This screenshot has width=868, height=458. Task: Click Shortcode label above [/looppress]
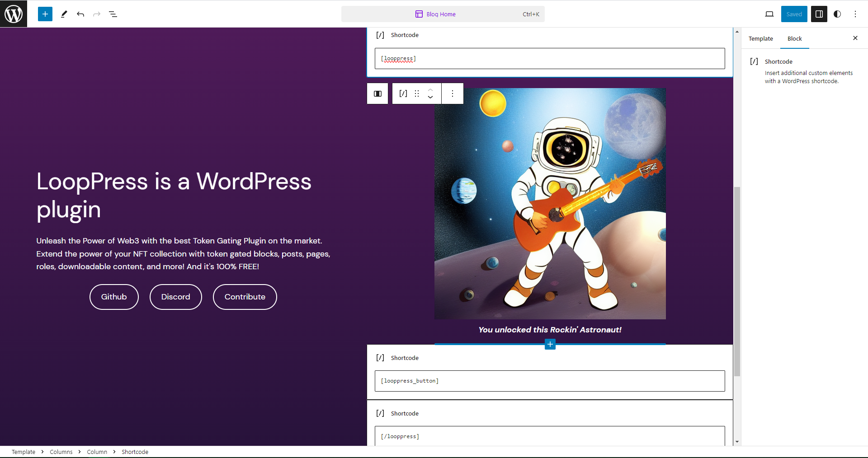[x=405, y=413]
